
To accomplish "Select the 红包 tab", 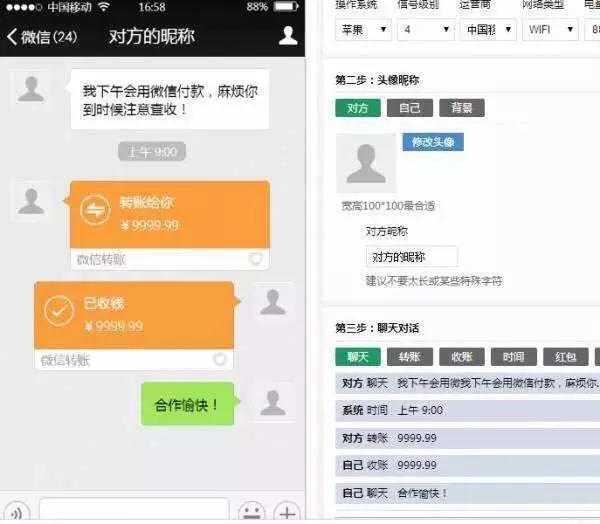I will [x=566, y=357].
